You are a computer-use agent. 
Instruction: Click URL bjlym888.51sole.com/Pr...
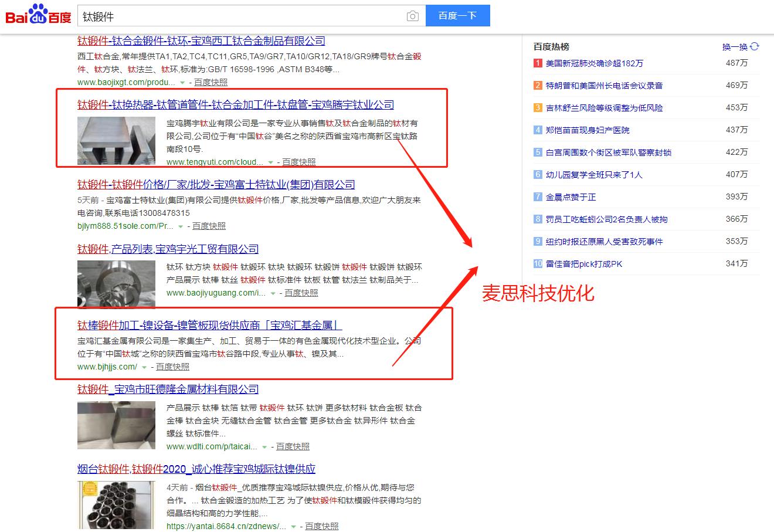click(x=125, y=226)
